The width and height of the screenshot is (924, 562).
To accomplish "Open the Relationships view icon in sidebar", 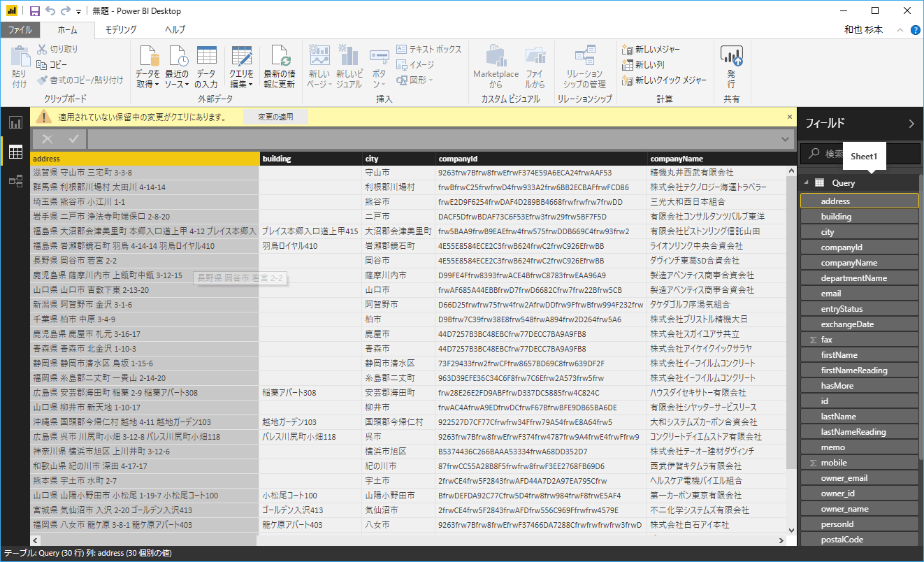I will 15,181.
